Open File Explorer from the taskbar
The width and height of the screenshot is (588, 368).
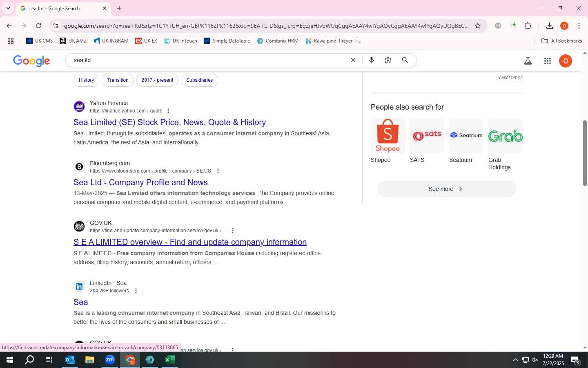pyautogui.click(x=89, y=360)
